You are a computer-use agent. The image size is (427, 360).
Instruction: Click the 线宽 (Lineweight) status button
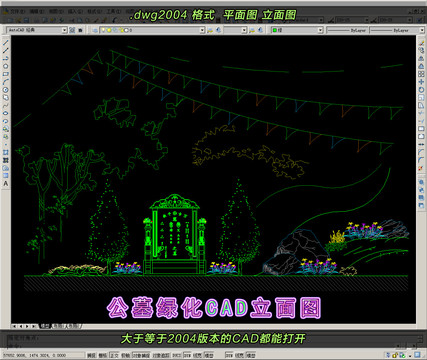(197, 355)
